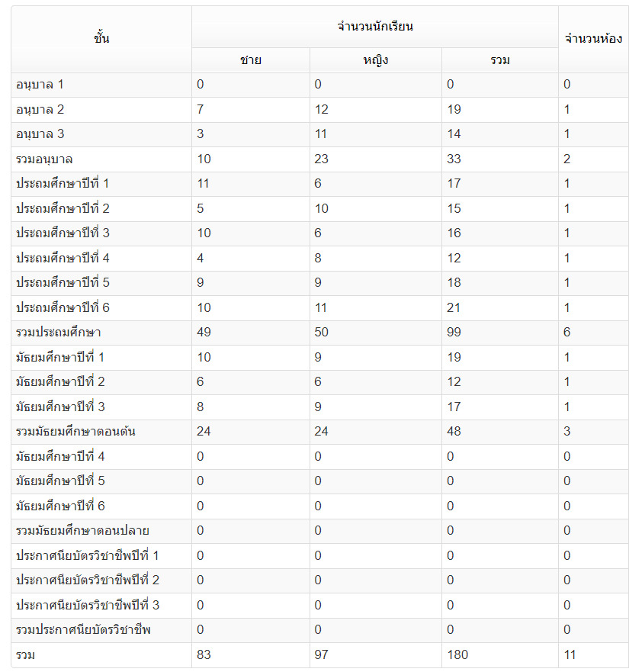Select the รวมมัธยมศึกษาตอนต้น row label
The width and height of the screenshot is (629, 672).
coord(75,432)
